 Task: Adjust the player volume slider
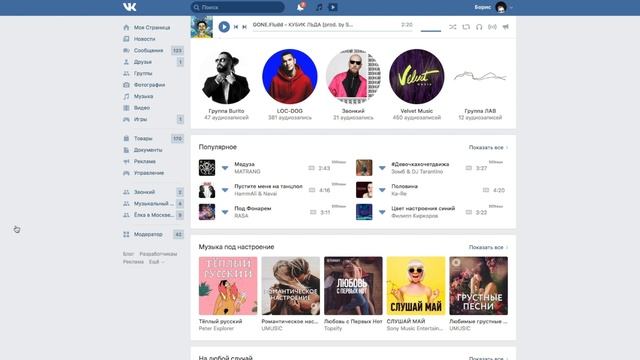431,31
